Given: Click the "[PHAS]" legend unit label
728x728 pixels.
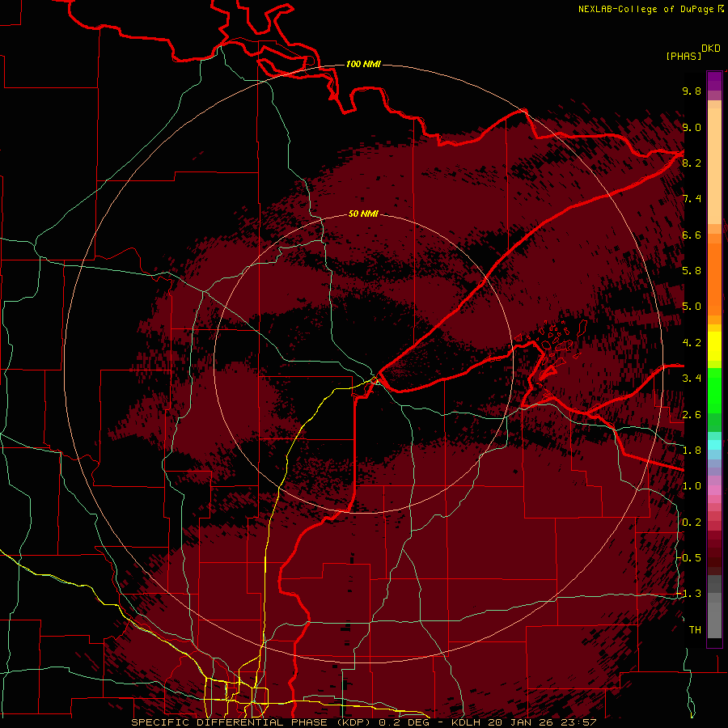Looking at the screenshot, I should (684, 57).
